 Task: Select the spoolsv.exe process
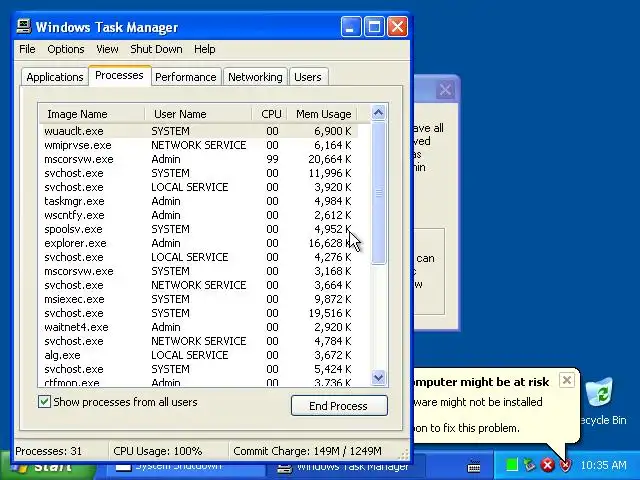199,229
